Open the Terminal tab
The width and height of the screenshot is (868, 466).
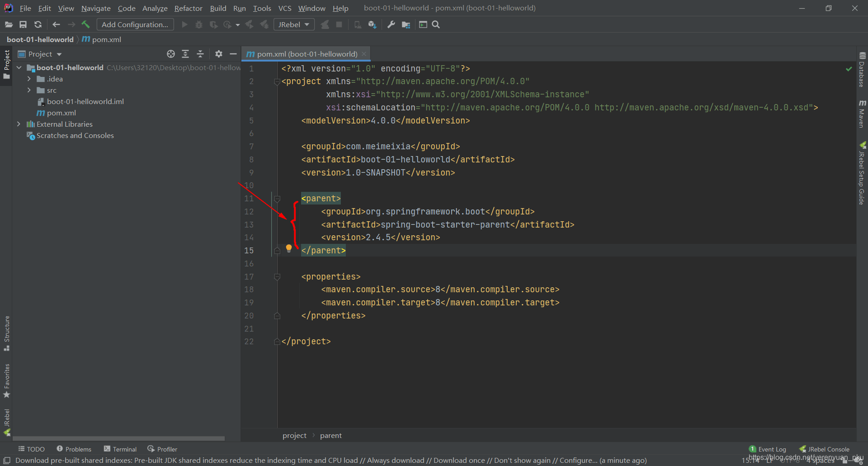(x=120, y=449)
